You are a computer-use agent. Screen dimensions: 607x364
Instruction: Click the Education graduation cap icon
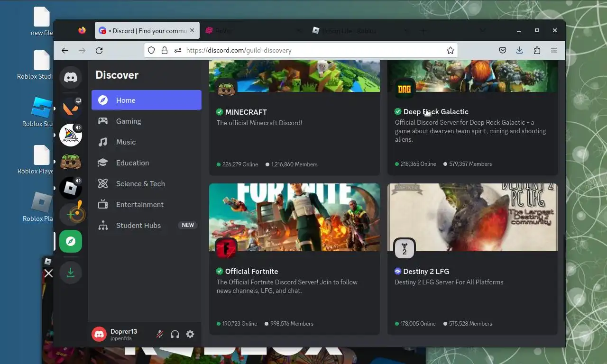(x=103, y=163)
